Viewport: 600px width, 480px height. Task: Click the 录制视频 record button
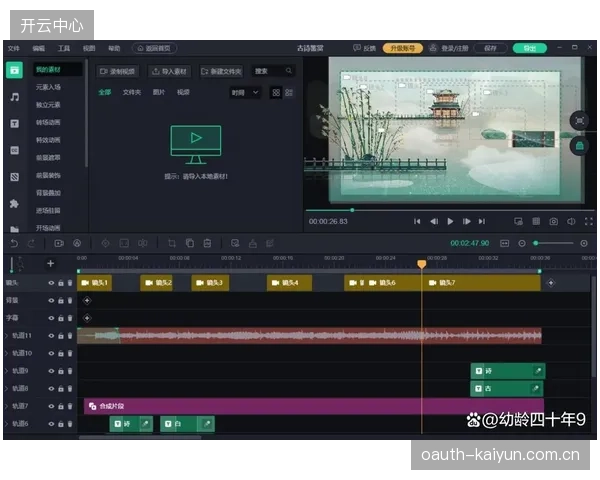[117, 71]
